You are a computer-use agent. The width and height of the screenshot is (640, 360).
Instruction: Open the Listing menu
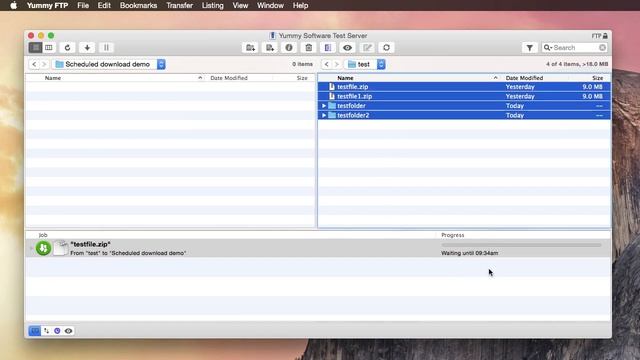tap(213, 5)
